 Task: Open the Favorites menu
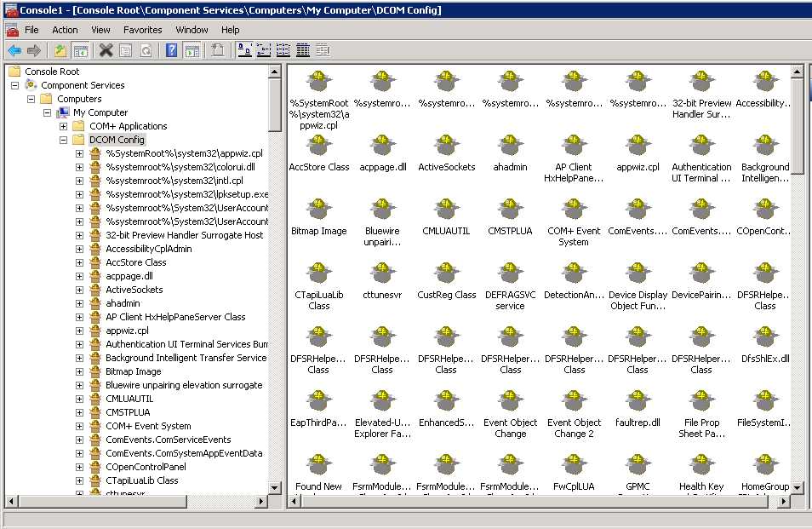point(142,30)
